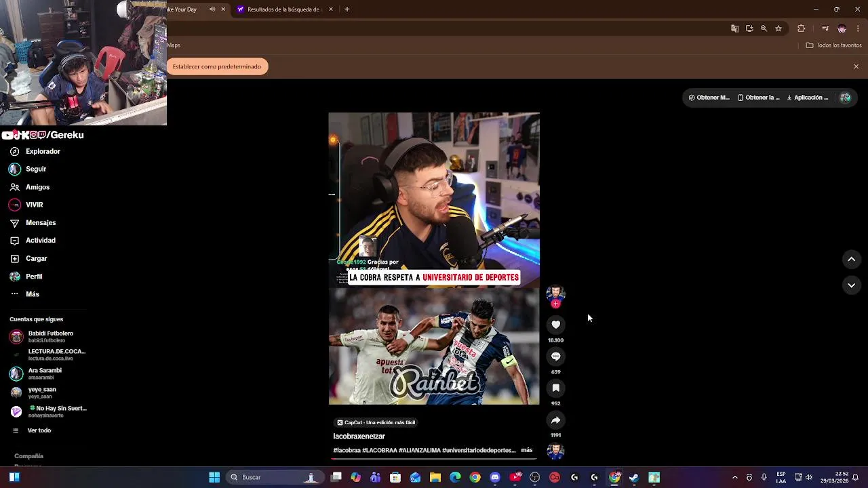Image resolution: width=868 pixels, height=488 pixels.
Task: Open Actividad notifications
Action: tap(33, 240)
